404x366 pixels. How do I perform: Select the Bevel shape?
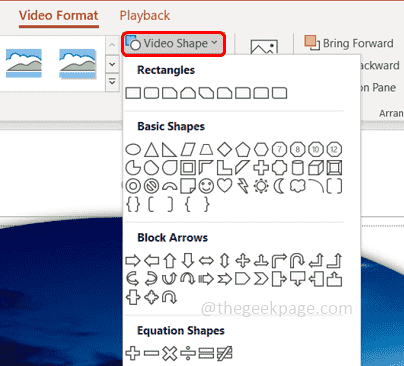[334, 168]
